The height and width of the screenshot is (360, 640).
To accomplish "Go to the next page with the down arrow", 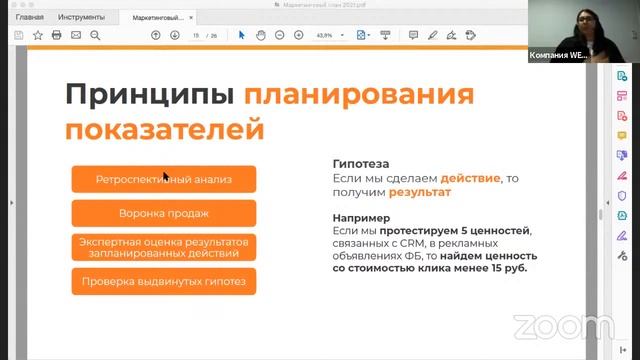I will coord(175,36).
